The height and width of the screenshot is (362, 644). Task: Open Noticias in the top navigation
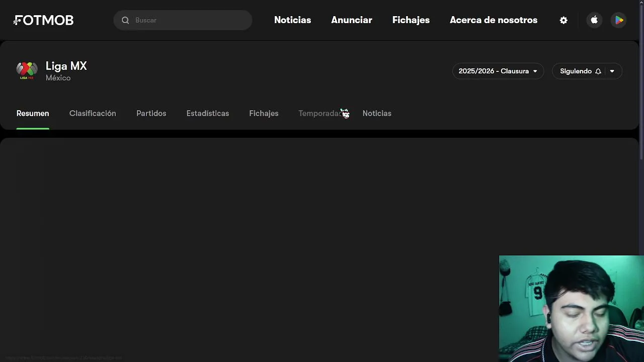pyautogui.click(x=292, y=20)
